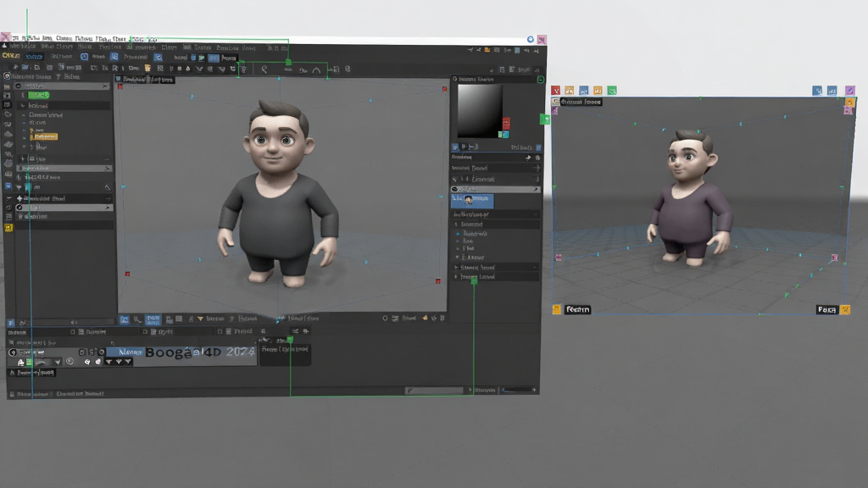Expand the right panel row below the blue thumbnail row
Screen dimensions: 868x488
pos(495,214)
